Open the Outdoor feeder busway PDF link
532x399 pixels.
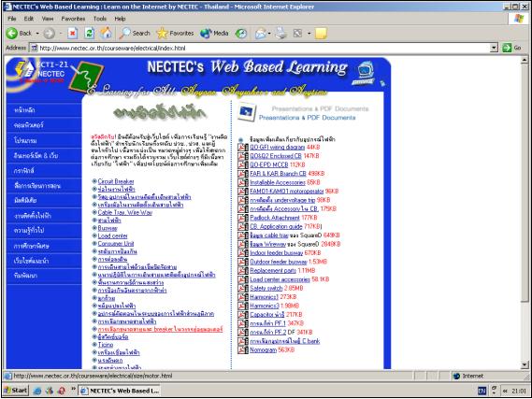click(x=279, y=262)
